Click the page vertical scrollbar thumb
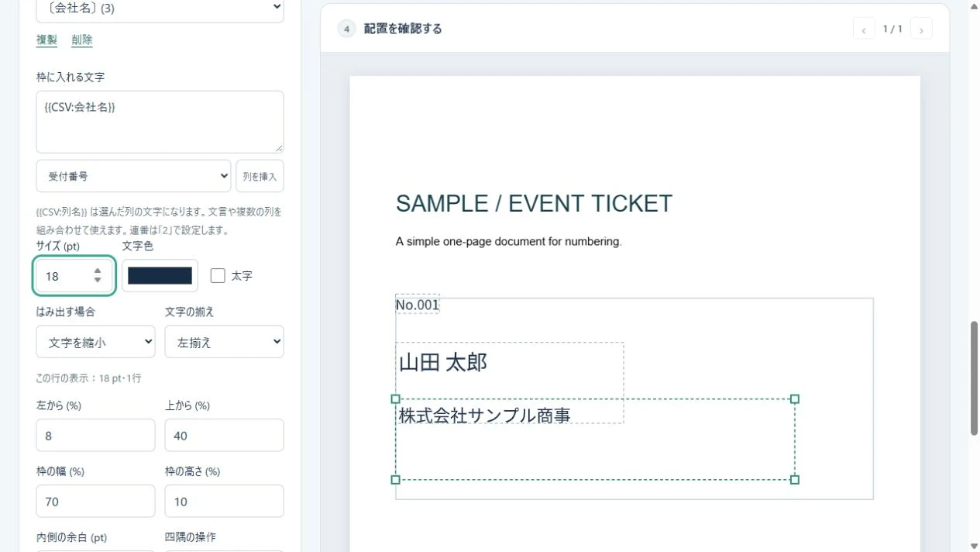Viewport: 980px width, 552px height. pos(974,378)
